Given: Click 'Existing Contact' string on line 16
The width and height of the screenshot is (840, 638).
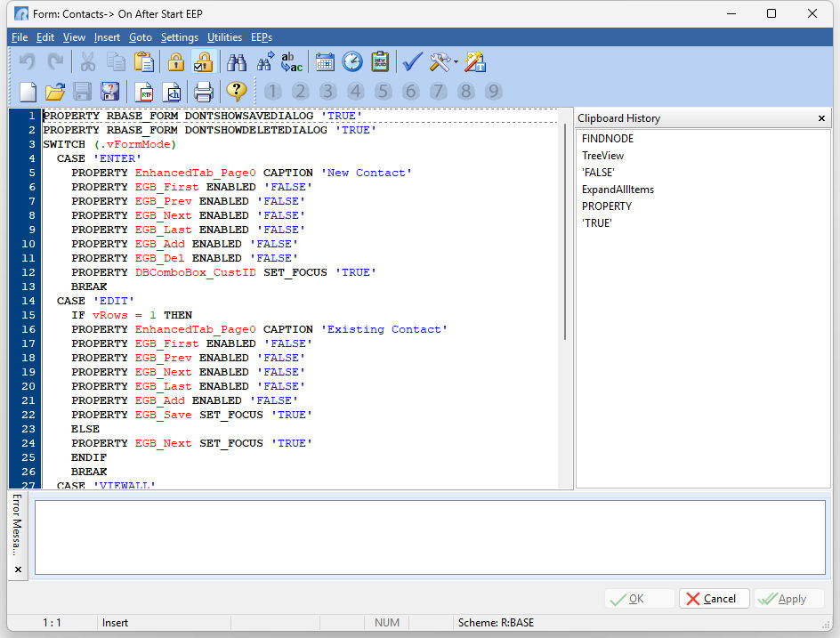Looking at the screenshot, I should [x=384, y=329].
